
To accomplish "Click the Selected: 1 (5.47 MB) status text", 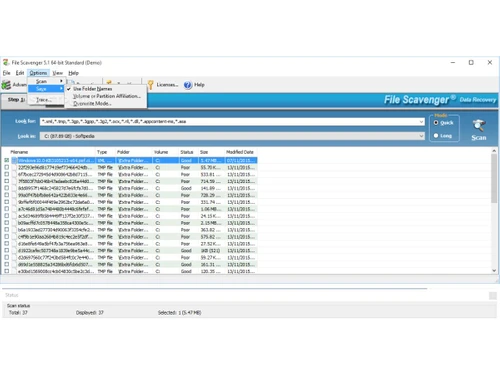I will 179,313.
